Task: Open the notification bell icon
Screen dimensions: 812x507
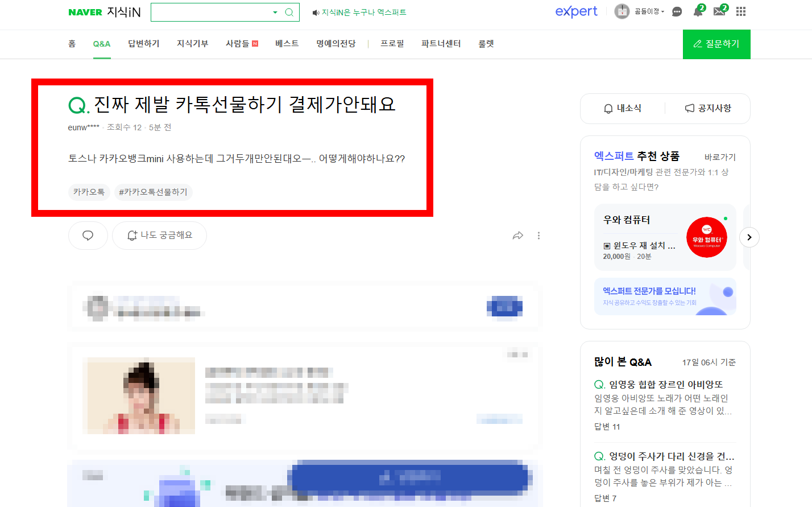Action: 698,11
